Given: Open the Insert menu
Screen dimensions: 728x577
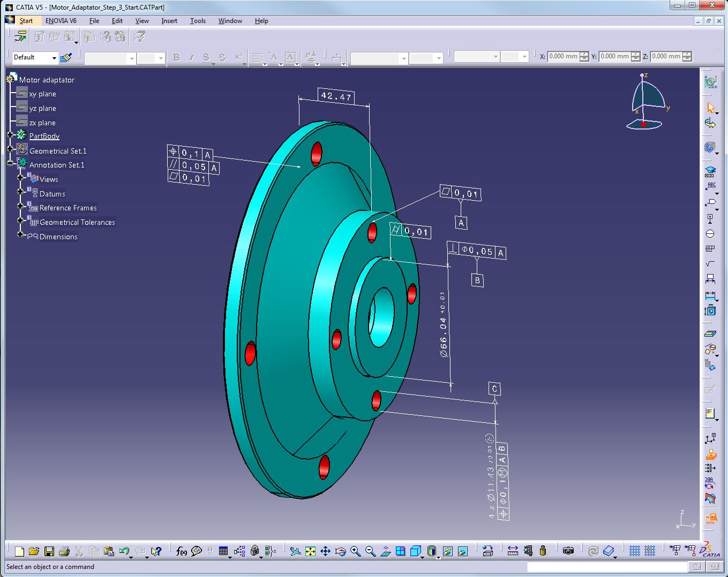Looking at the screenshot, I should 169,21.
